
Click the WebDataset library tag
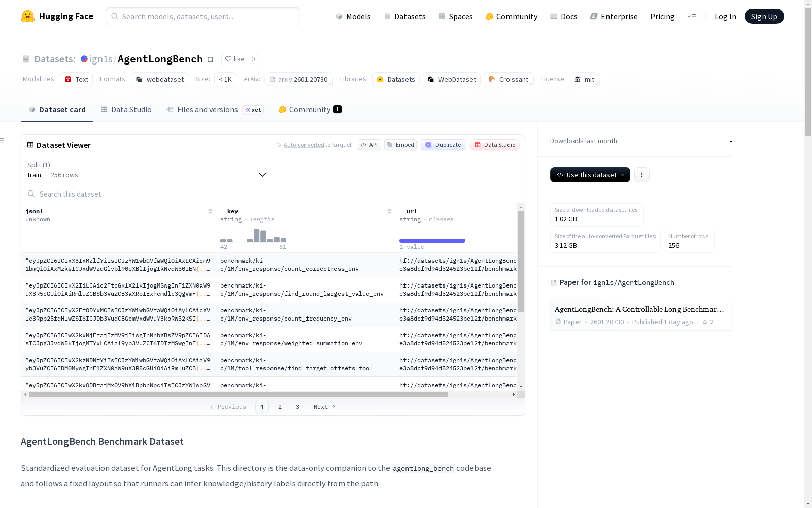point(452,79)
